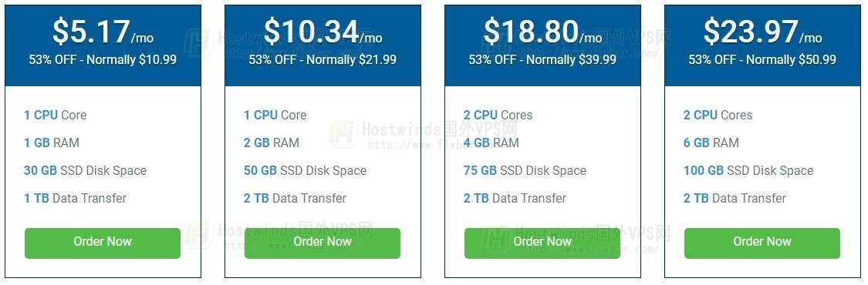Click the Normally $10.99 discount text
Screen dimensions: 868x285
tap(132, 59)
